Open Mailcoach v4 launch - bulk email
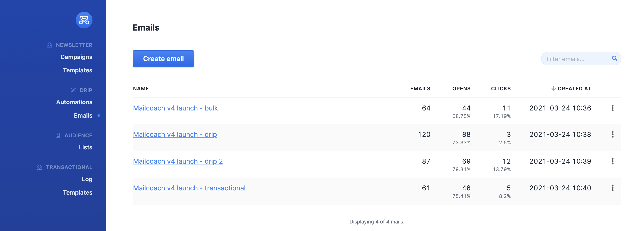The width and height of the screenshot is (644, 231). [175, 108]
